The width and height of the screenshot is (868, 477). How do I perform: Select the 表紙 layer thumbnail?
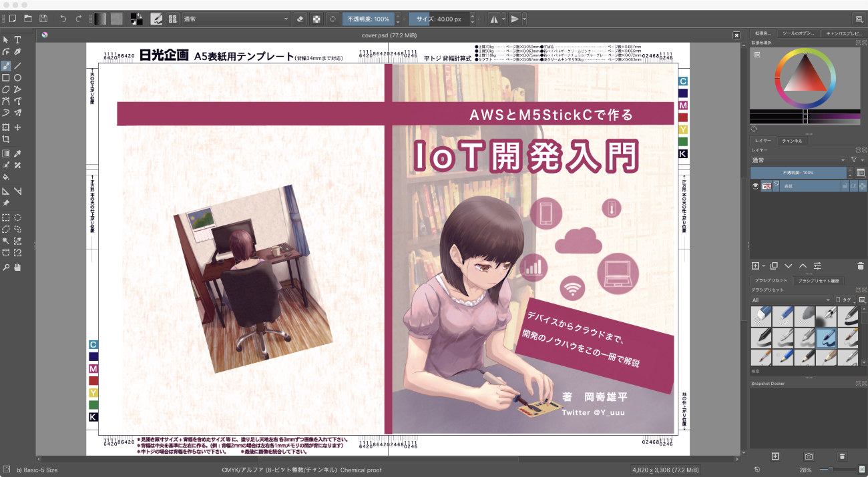click(x=767, y=186)
